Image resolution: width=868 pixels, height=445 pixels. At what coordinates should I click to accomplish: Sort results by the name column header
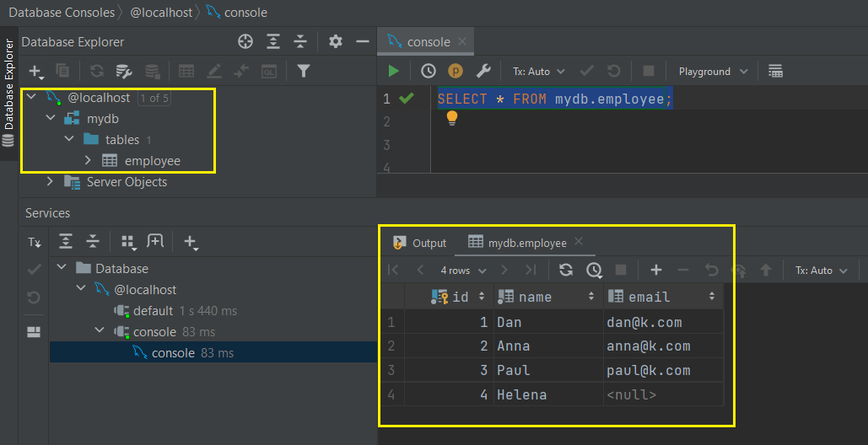[548, 297]
